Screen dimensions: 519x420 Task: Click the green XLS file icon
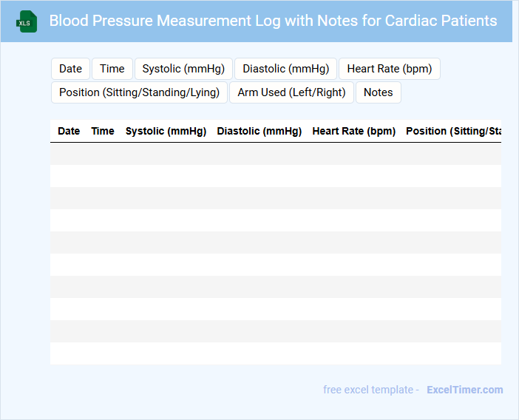click(x=27, y=21)
